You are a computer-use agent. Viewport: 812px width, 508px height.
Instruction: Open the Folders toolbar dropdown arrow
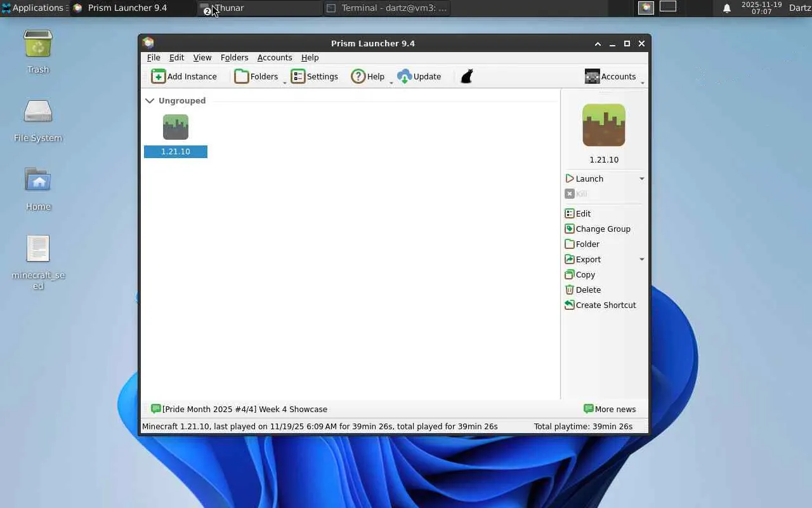(285, 83)
